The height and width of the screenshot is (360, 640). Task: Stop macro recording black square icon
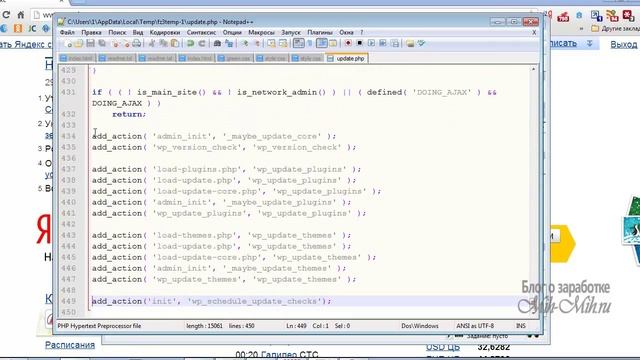click(x=360, y=43)
